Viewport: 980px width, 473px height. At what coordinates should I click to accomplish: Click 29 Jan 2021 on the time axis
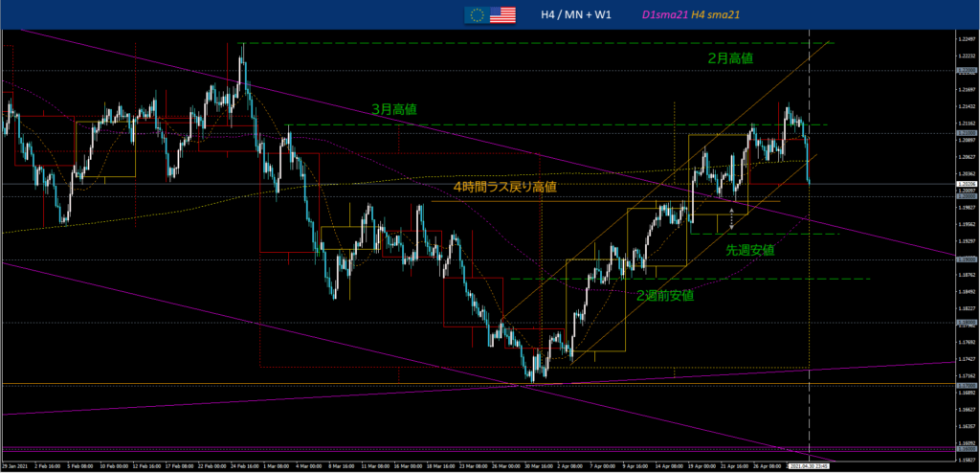pos(18,466)
